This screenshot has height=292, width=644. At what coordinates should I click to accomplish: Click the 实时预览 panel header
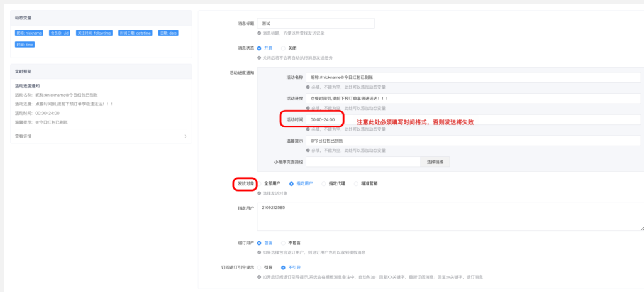click(101, 72)
